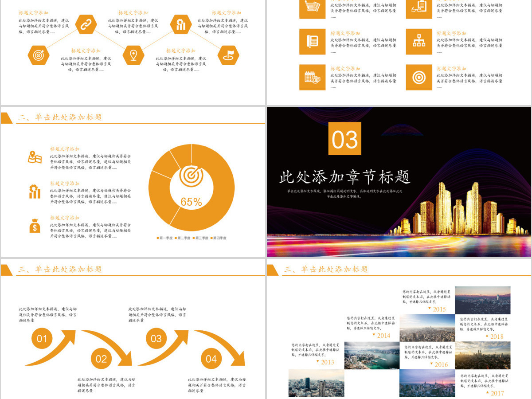This screenshot has height=399, width=532.
Task: Click the orange 04 circle
Action: 211,359
